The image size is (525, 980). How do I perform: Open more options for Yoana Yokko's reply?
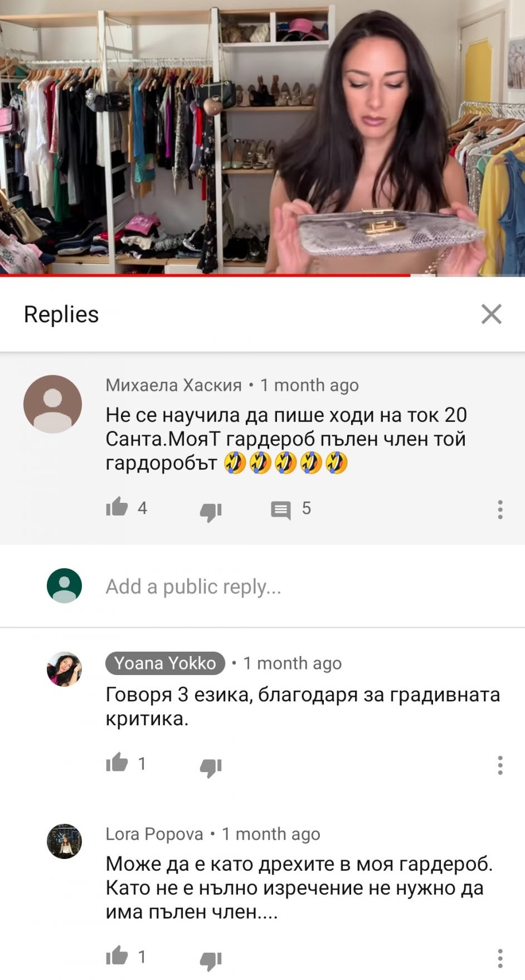[500, 765]
